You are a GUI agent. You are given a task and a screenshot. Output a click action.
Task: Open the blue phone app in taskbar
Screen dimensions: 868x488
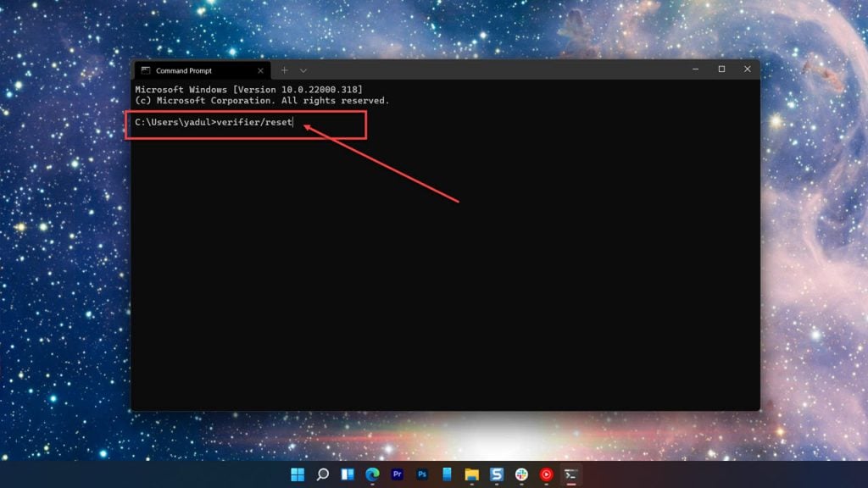(x=447, y=474)
